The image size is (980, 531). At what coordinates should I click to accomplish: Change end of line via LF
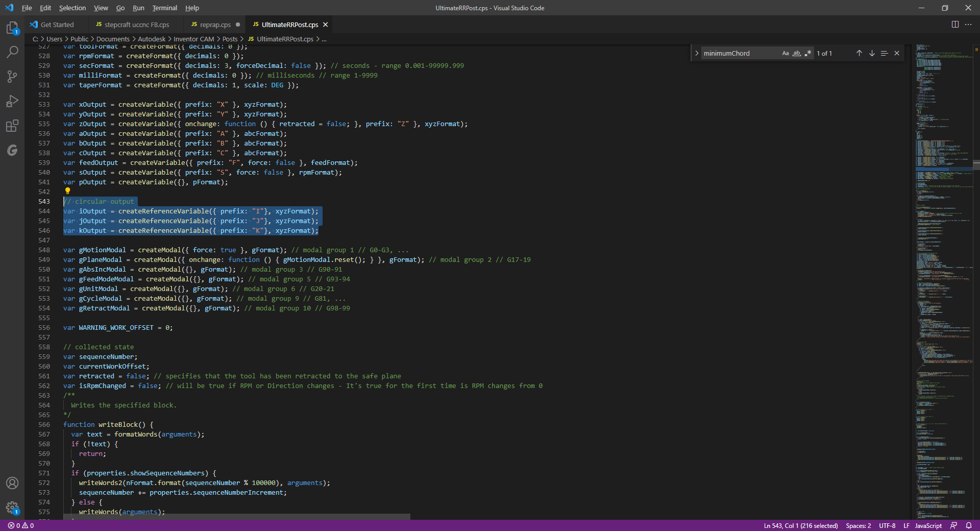pos(906,525)
